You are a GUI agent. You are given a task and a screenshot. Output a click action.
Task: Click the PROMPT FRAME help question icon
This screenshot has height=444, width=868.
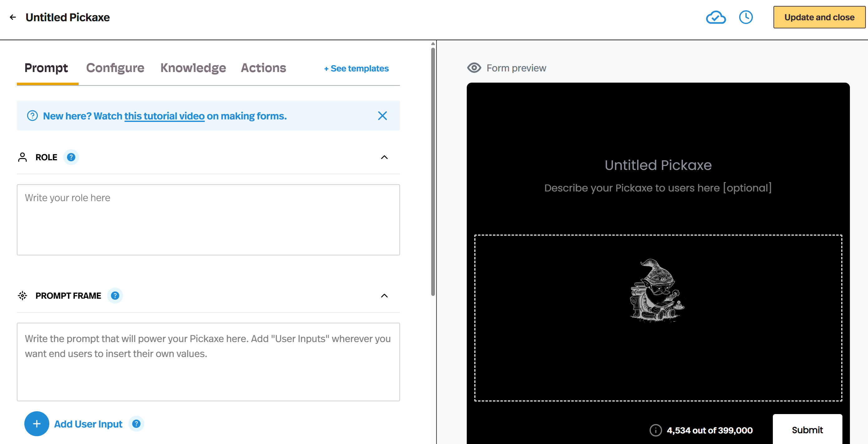click(x=115, y=296)
